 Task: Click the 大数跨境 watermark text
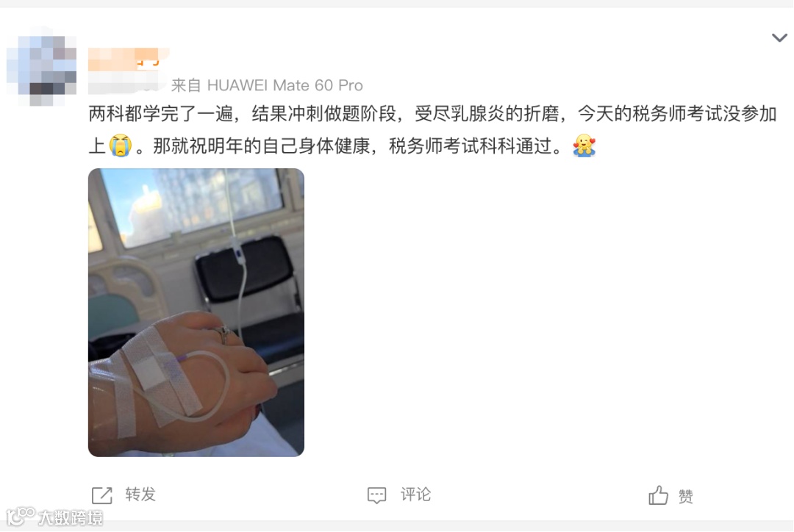coord(71,518)
